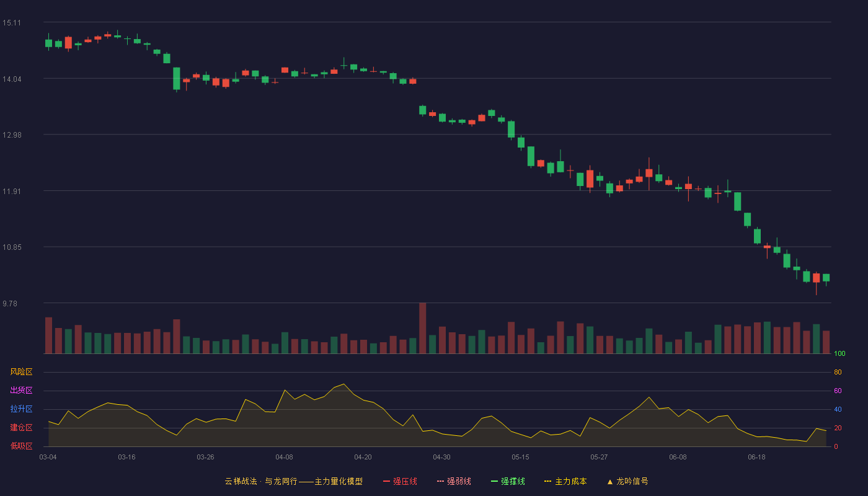Toggle the 强撑线 legend green line icon
This screenshot has width=868, height=496.
494,481
